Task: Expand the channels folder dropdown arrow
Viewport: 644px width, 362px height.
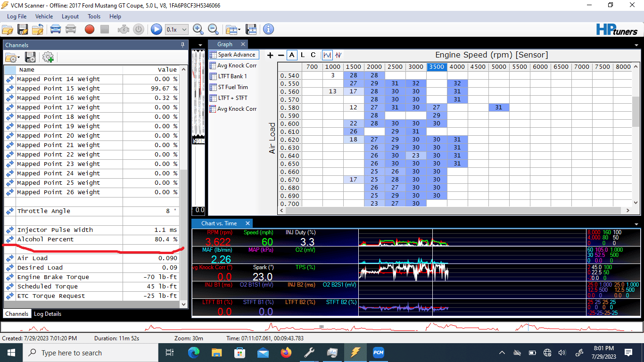Action: click(18, 58)
